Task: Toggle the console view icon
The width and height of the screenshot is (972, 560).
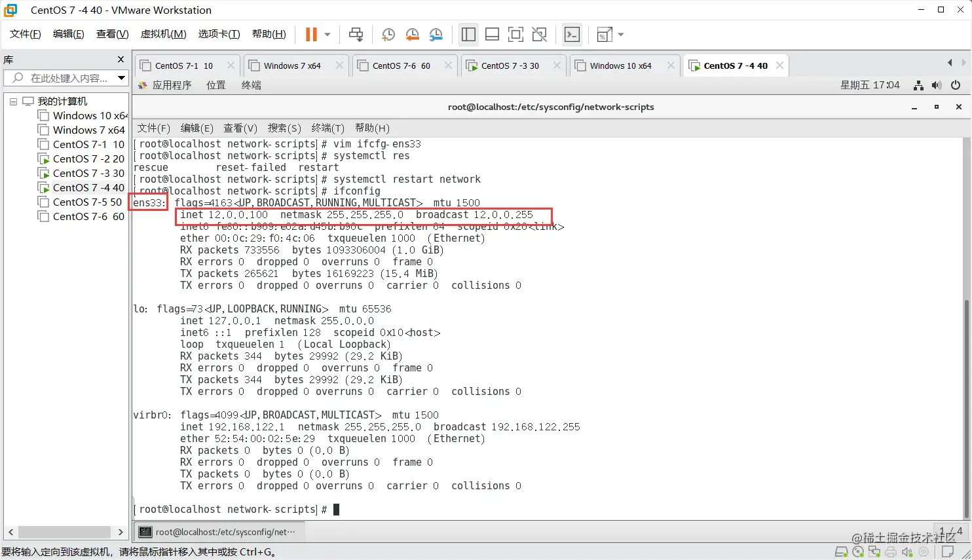Action: (x=572, y=34)
